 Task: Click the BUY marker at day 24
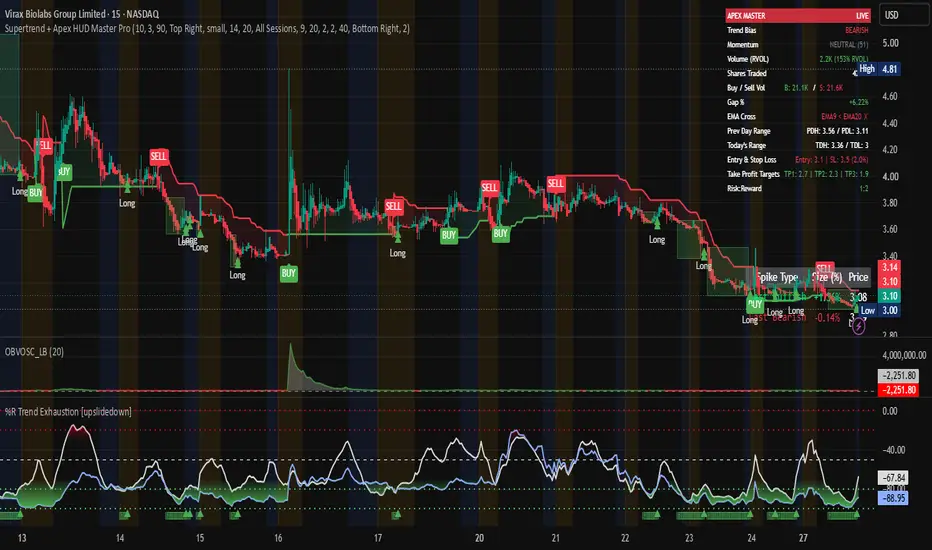point(755,304)
